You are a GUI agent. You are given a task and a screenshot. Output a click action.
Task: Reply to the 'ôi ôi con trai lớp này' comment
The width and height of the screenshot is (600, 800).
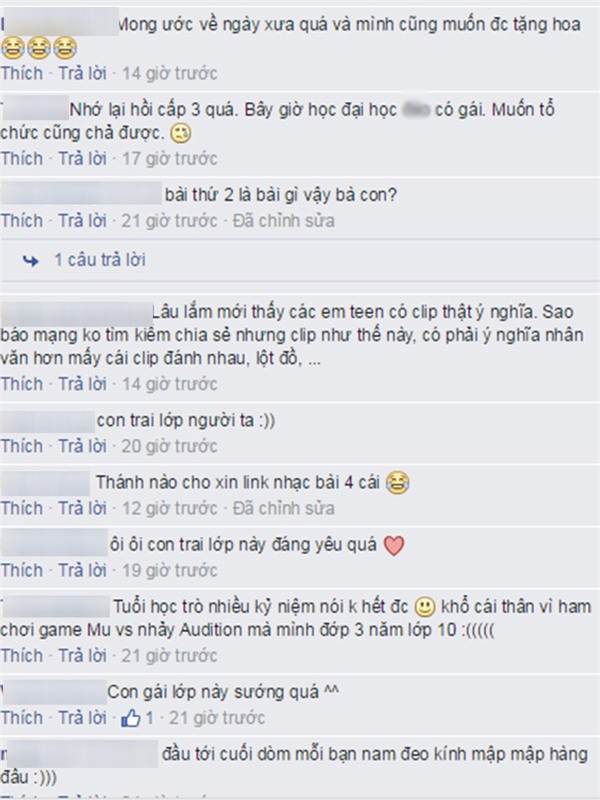click(x=82, y=570)
